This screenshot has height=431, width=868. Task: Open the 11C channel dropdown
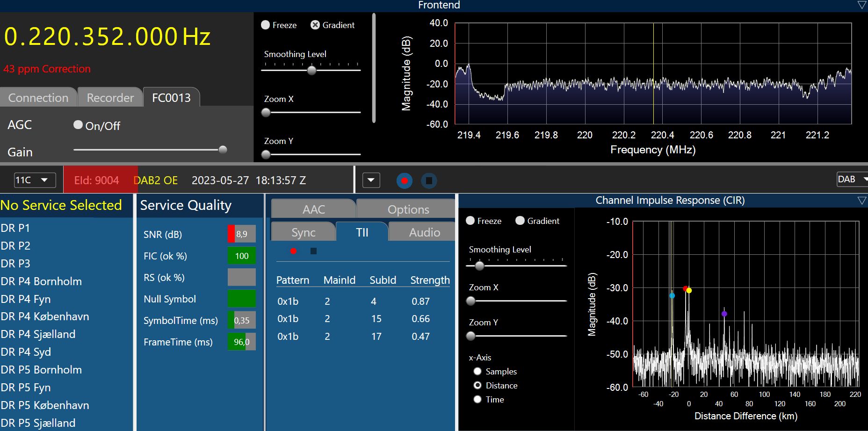35,180
